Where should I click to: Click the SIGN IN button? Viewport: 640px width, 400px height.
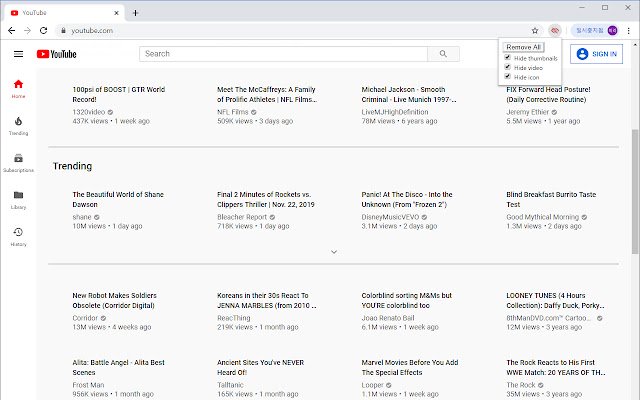596,54
